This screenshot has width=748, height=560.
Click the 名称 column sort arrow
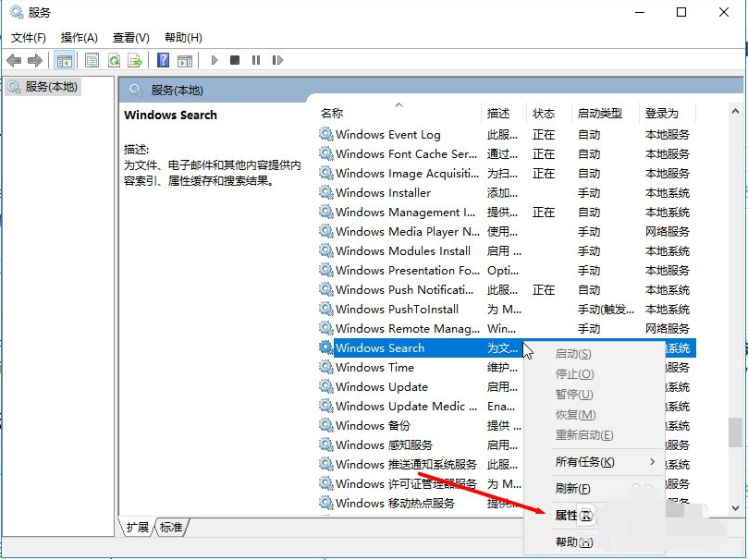[399, 104]
